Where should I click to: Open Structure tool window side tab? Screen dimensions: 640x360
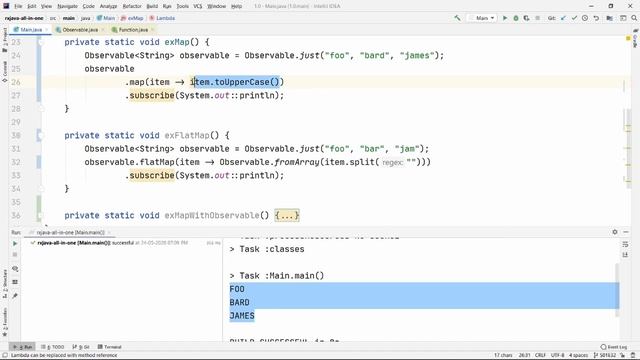point(4,283)
